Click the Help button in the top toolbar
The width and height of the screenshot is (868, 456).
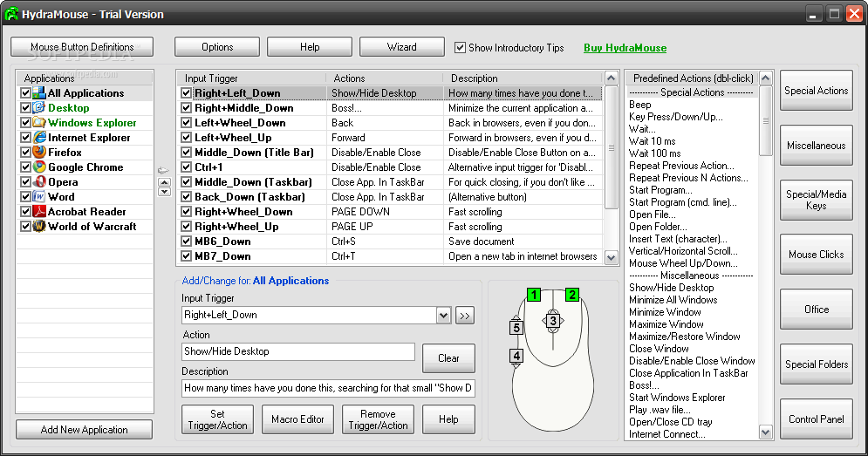pos(310,47)
